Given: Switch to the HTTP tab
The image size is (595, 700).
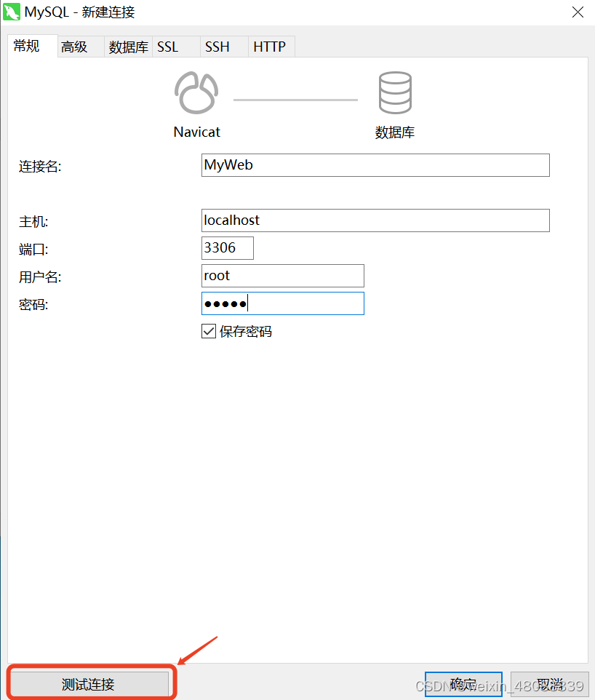Looking at the screenshot, I should coord(271,47).
